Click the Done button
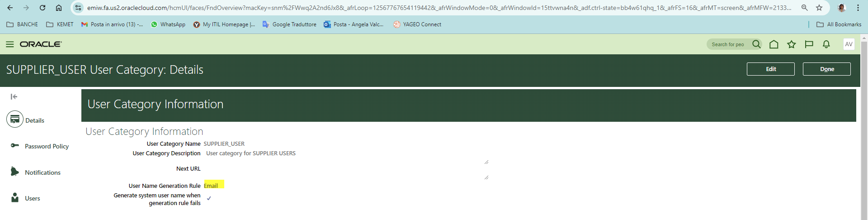 click(x=827, y=69)
